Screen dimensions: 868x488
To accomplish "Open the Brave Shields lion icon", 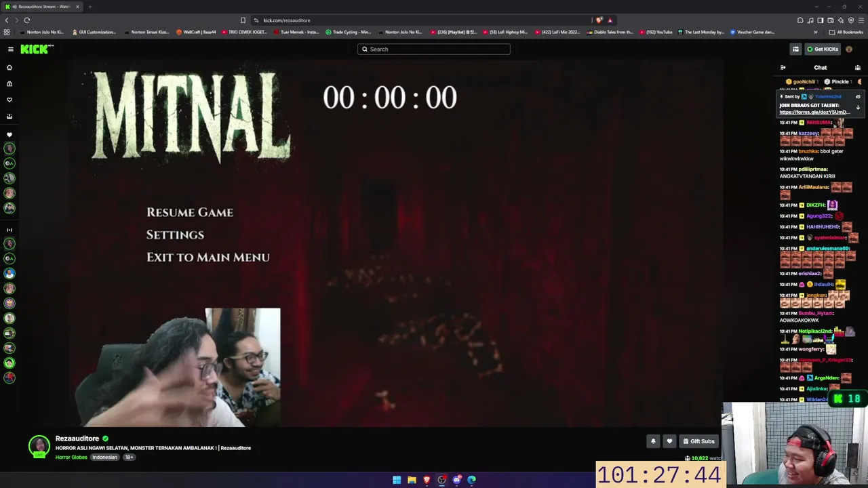I will (599, 20).
